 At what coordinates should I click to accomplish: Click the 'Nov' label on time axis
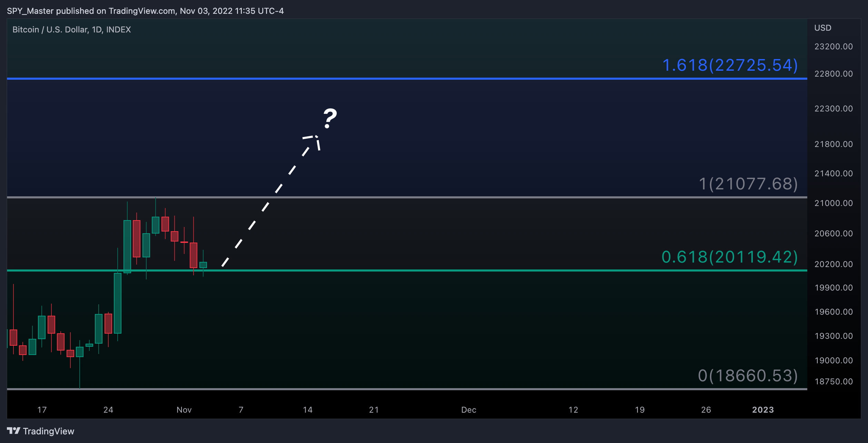(184, 410)
